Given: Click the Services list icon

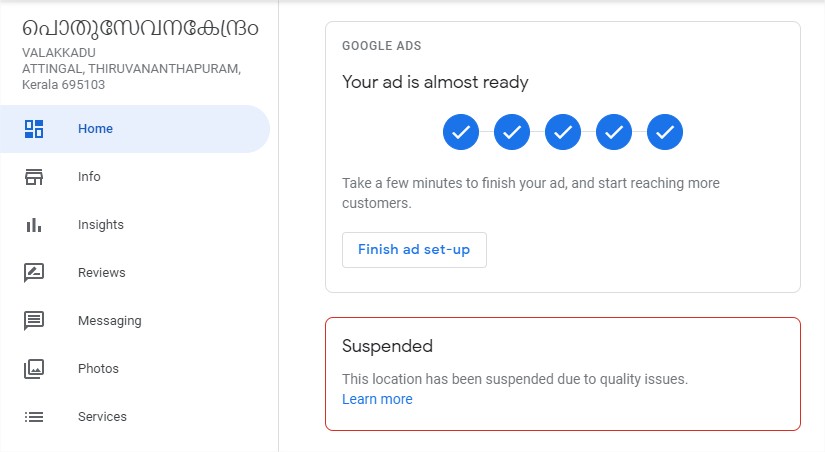Looking at the screenshot, I should (34, 417).
